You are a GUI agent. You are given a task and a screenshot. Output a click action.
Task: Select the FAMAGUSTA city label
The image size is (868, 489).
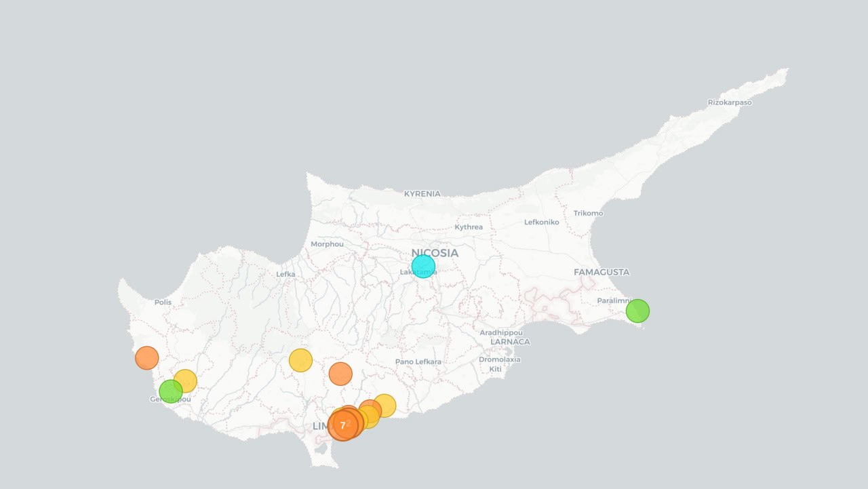pyautogui.click(x=601, y=273)
